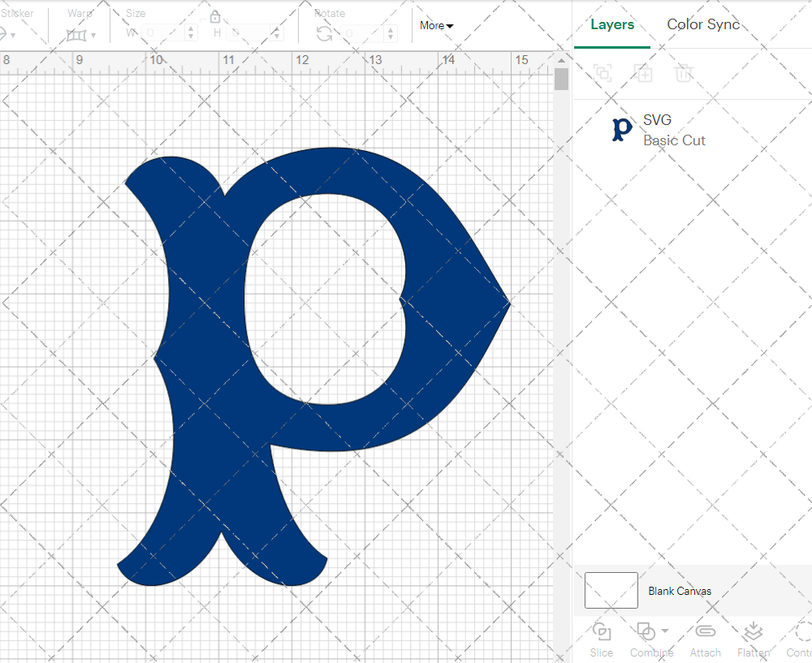Click the Blank Canvas color swatch
Screen dimensions: 812x663
[x=611, y=590]
